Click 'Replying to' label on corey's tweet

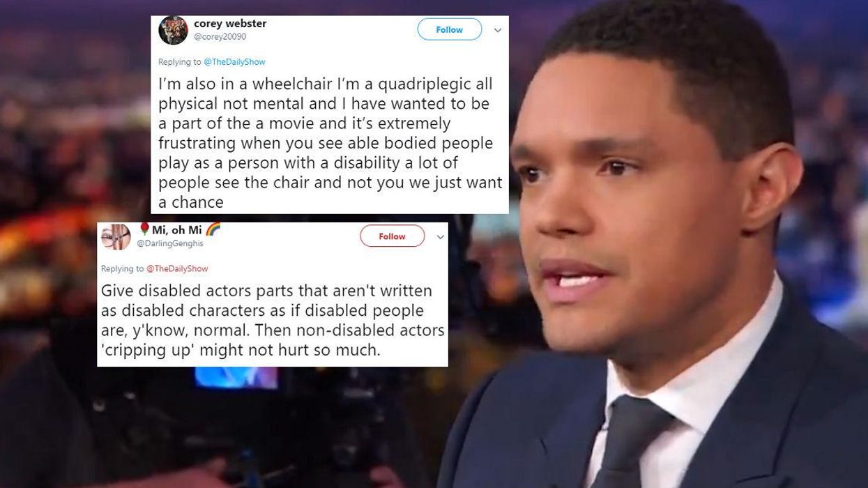(180, 62)
